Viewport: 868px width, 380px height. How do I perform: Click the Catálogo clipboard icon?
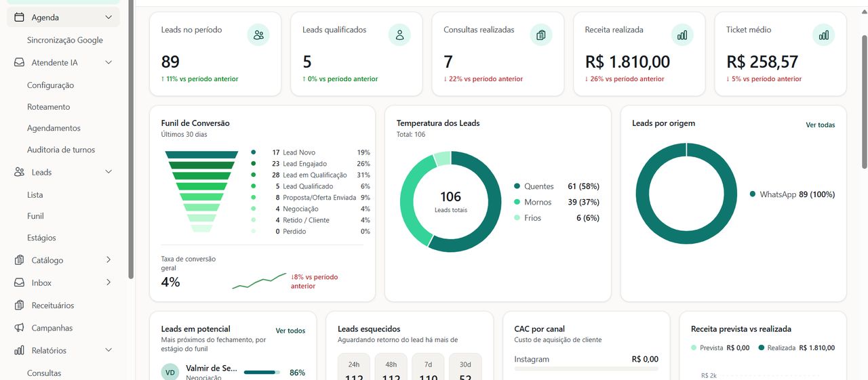point(19,260)
